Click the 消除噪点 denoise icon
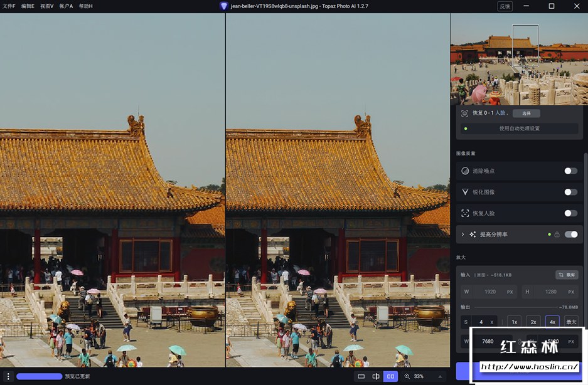This screenshot has width=588, height=385. (465, 171)
